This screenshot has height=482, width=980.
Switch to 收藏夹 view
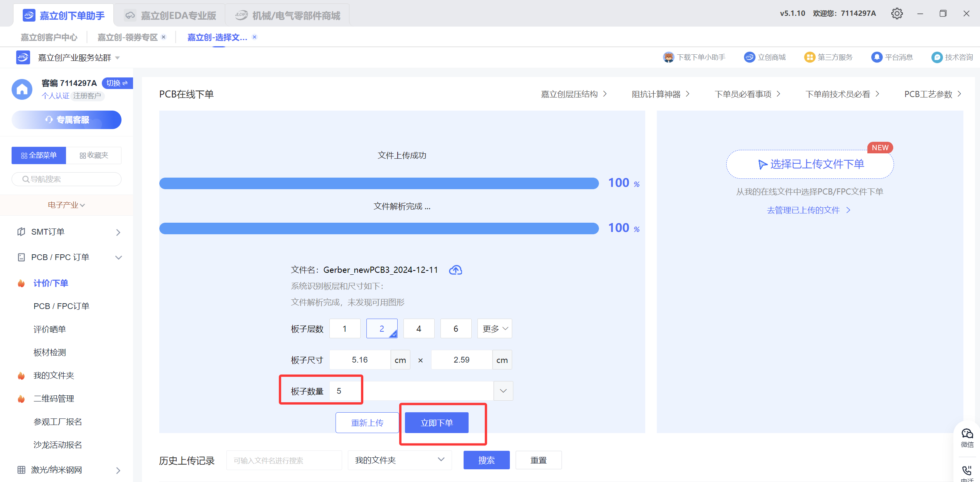point(94,155)
